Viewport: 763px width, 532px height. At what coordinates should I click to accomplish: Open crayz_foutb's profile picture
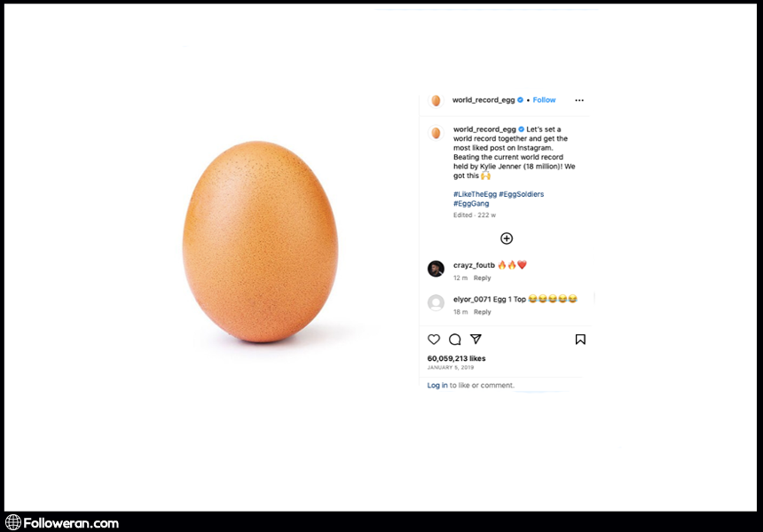coord(436,269)
